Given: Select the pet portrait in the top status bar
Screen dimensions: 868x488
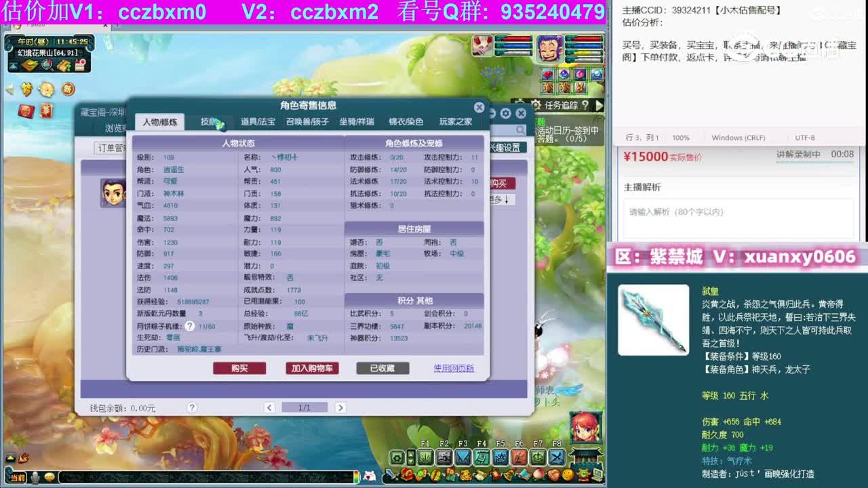Looking at the screenshot, I should point(483,46).
